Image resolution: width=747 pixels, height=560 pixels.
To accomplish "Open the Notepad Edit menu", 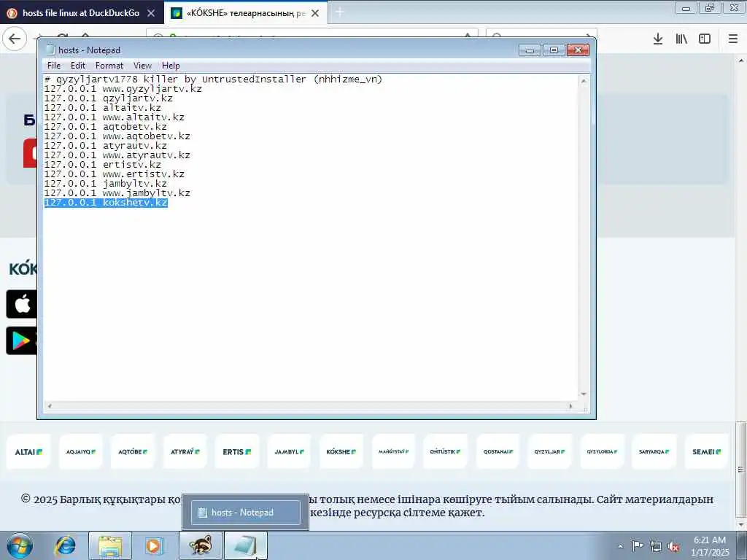I will point(77,66).
